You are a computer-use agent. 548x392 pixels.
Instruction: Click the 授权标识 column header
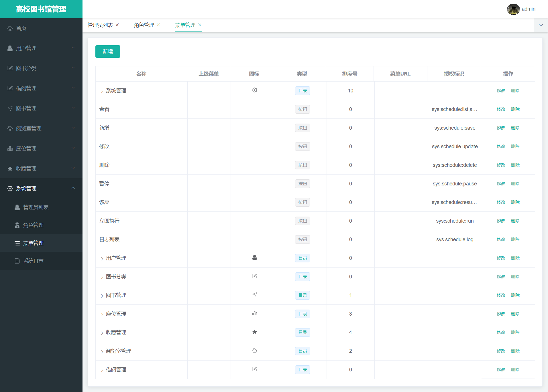[x=454, y=74]
